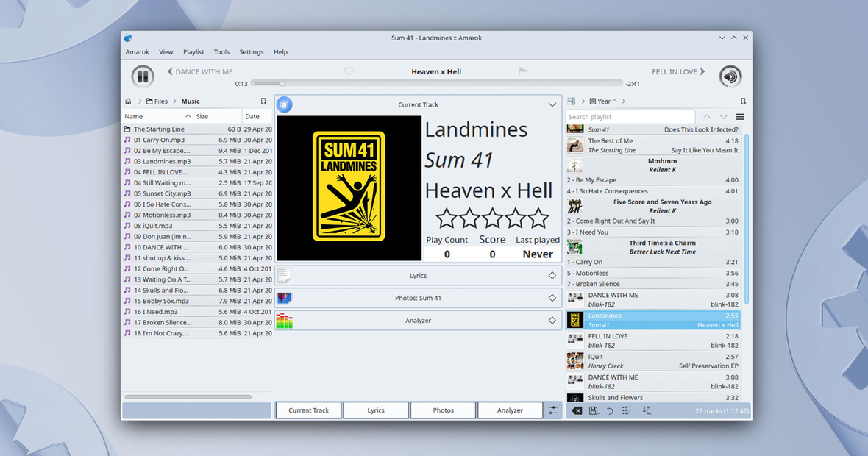Viewport: 868px width, 456px height.
Task: Jump to previous playlist search result
Action: (x=707, y=117)
